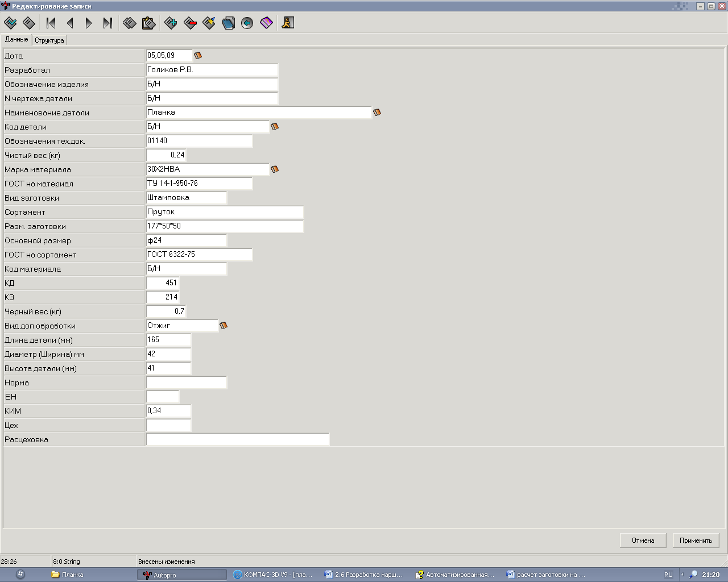Click the RU language indicator in the tray
The width and height of the screenshot is (728, 582).
[x=668, y=575]
